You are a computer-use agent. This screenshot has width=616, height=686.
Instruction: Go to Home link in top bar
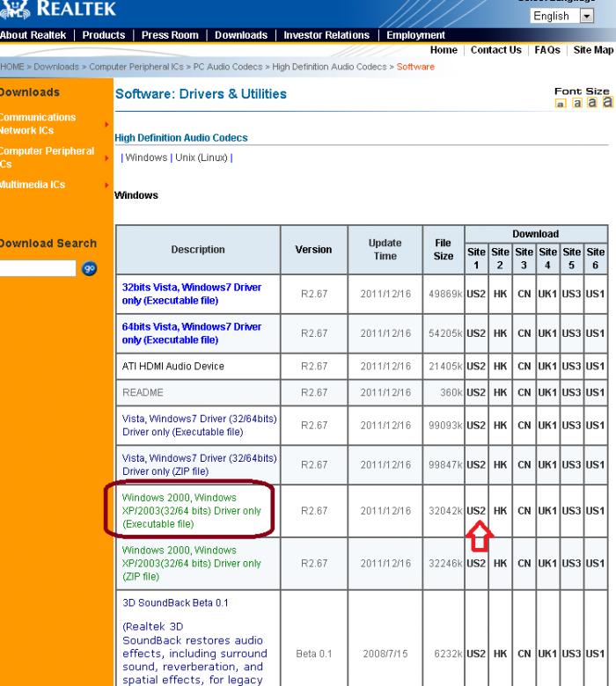(x=444, y=50)
